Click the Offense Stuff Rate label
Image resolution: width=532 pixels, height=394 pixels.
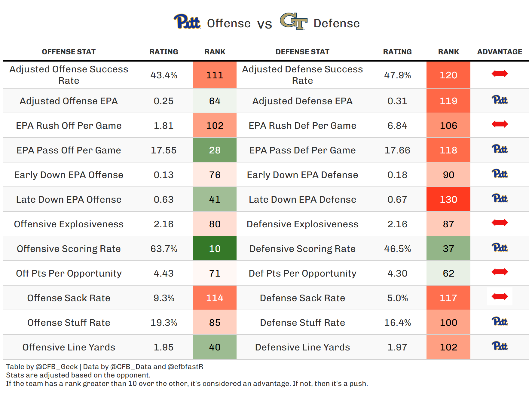click(69, 323)
